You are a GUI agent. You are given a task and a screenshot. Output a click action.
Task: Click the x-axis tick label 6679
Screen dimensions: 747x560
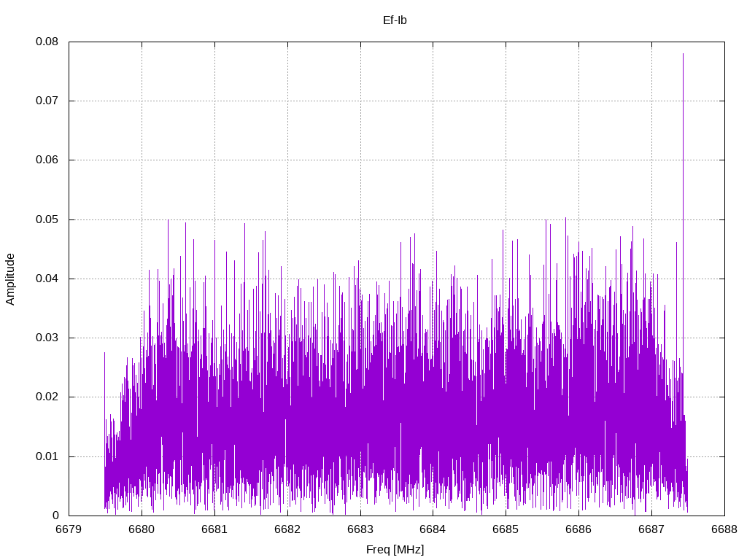click(x=69, y=529)
